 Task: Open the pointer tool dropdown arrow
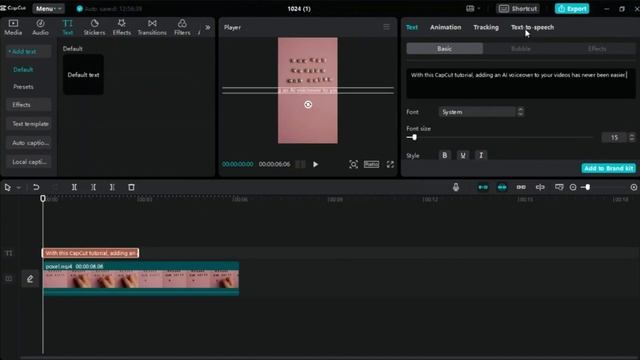[18, 188]
